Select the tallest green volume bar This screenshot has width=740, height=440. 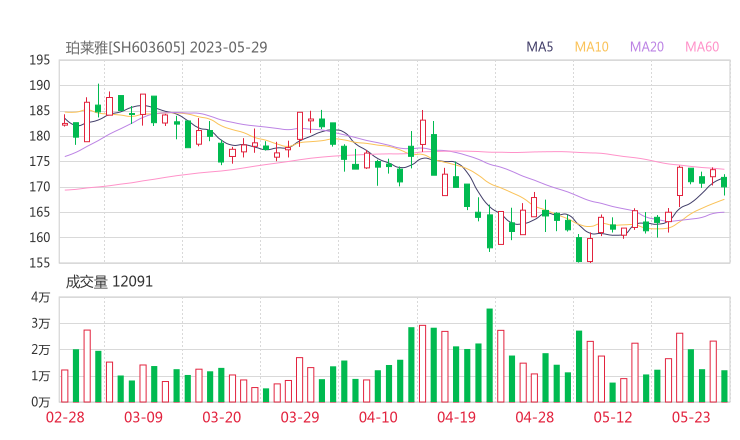pos(490,355)
